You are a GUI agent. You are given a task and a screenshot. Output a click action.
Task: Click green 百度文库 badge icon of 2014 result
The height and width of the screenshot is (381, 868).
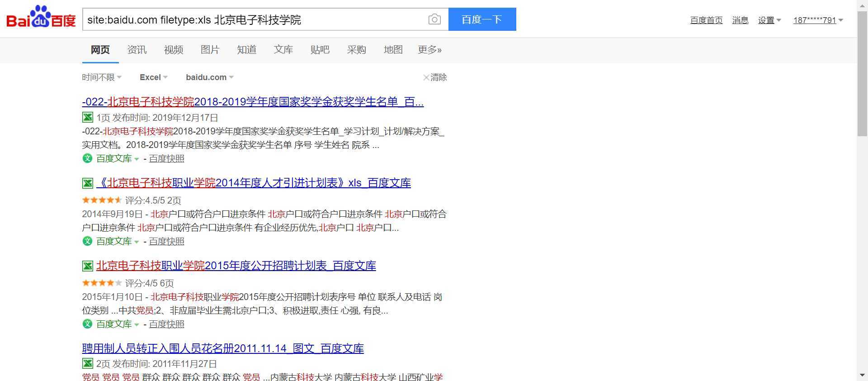87,241
